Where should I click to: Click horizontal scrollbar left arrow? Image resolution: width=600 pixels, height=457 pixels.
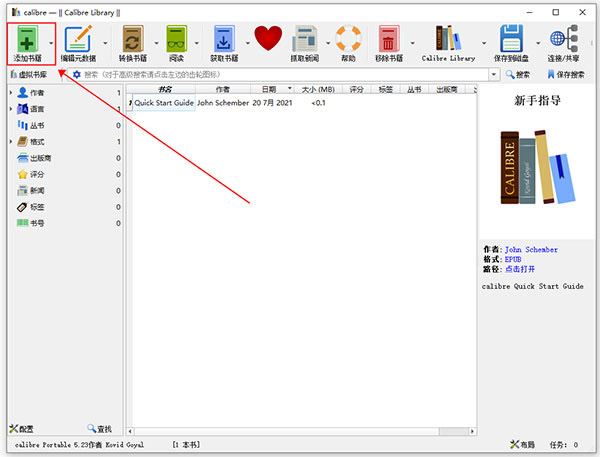[x=130, y=431]
